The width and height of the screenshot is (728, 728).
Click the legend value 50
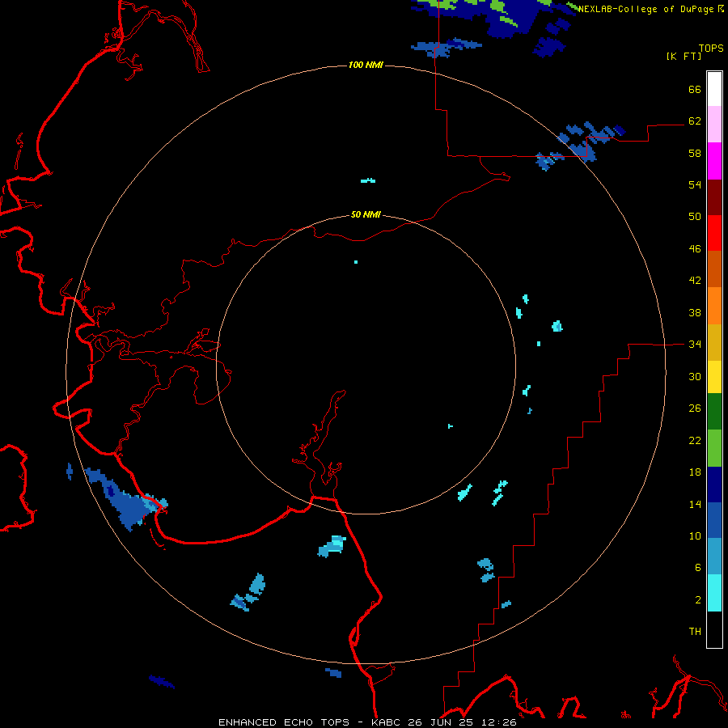[695, 217]
